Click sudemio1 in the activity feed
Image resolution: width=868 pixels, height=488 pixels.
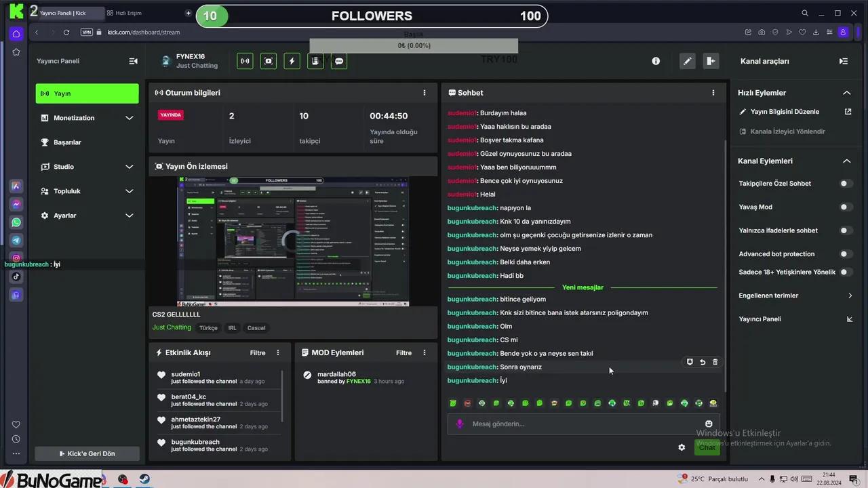pos(185,374)
